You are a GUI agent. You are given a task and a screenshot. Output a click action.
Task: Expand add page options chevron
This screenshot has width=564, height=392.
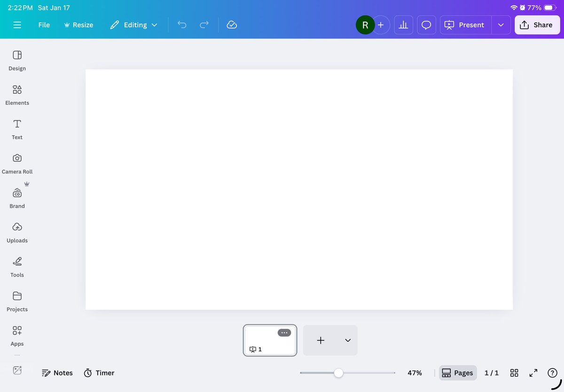point(348,340)
